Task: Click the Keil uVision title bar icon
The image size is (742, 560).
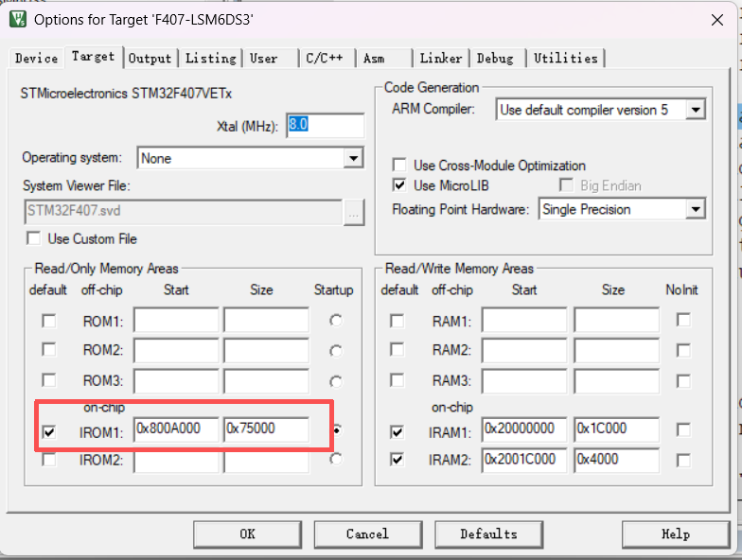Action: pyautogui.click(x=18, y=19)
